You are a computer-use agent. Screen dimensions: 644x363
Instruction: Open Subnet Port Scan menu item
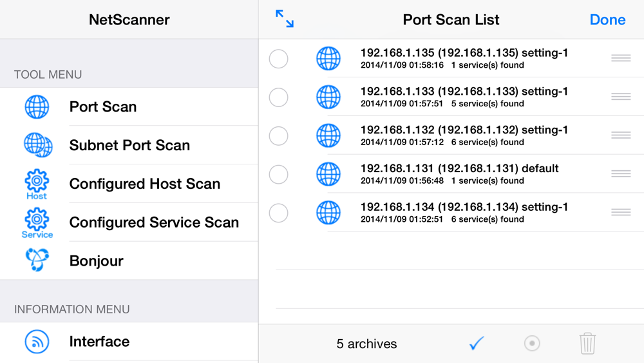[x=129, y=145]
